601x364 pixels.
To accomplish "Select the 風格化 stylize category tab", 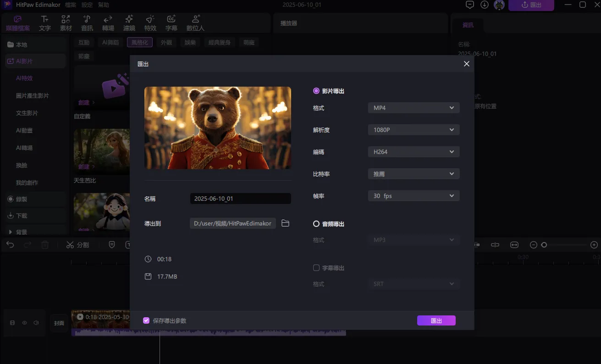I will (139, 42).
